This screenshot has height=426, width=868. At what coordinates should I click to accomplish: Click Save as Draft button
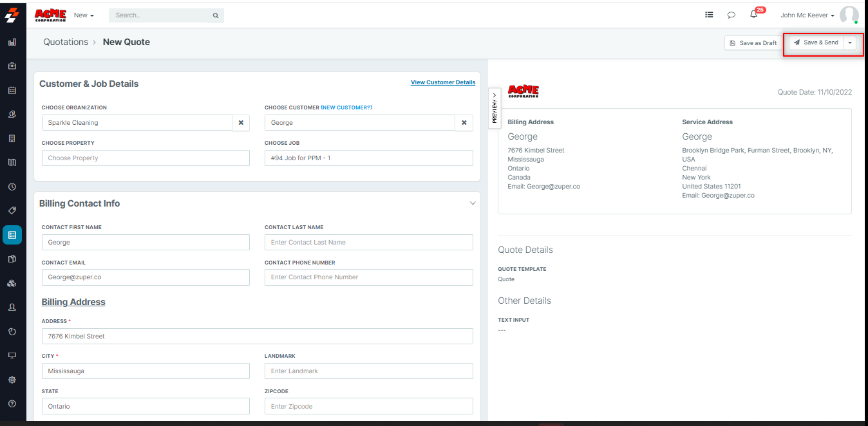753,43
